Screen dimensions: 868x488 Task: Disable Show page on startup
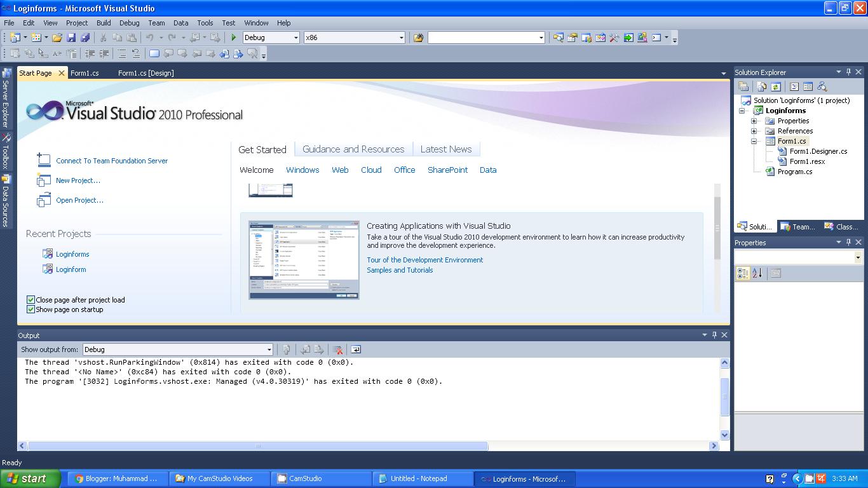click(30, 309)
